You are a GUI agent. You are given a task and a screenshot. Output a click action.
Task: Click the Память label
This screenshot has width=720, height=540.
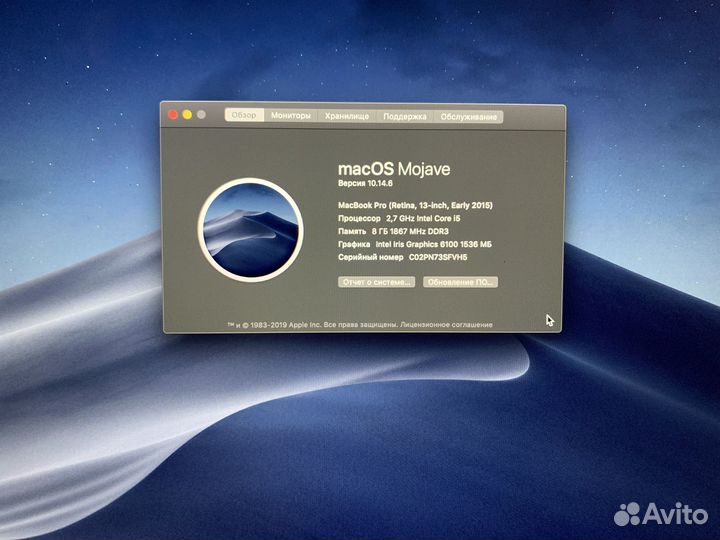(x=352, y=231)
